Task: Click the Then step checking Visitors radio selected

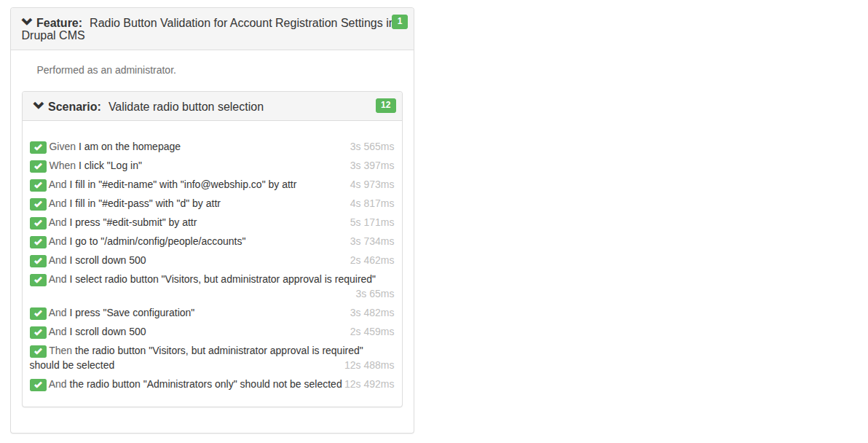Action: 211,351
